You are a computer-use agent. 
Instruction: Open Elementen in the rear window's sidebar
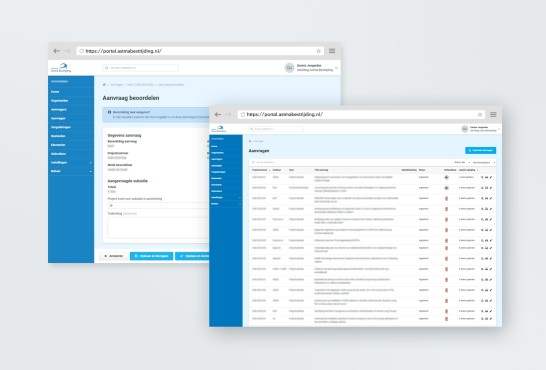[58, 145]
